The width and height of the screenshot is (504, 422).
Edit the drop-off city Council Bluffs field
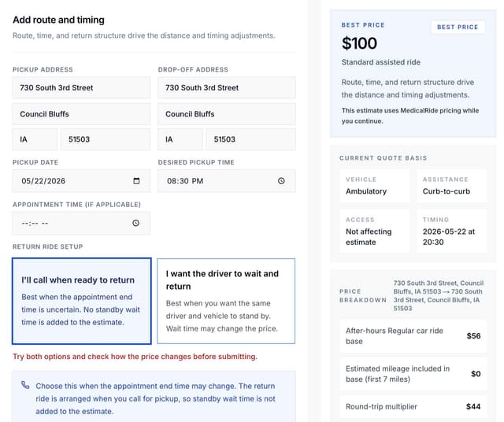pyautogui.click(x=227, y=114)
